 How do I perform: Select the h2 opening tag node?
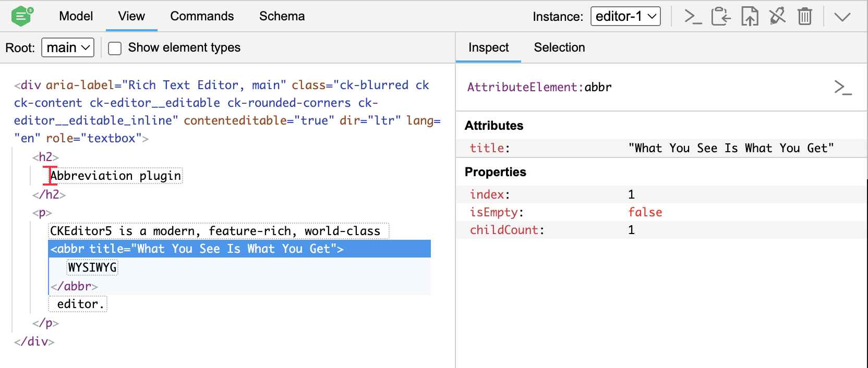coord(45,157)
